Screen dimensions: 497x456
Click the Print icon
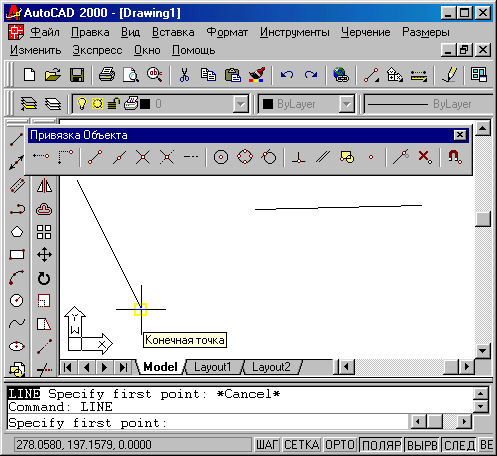tap(107, 75)
